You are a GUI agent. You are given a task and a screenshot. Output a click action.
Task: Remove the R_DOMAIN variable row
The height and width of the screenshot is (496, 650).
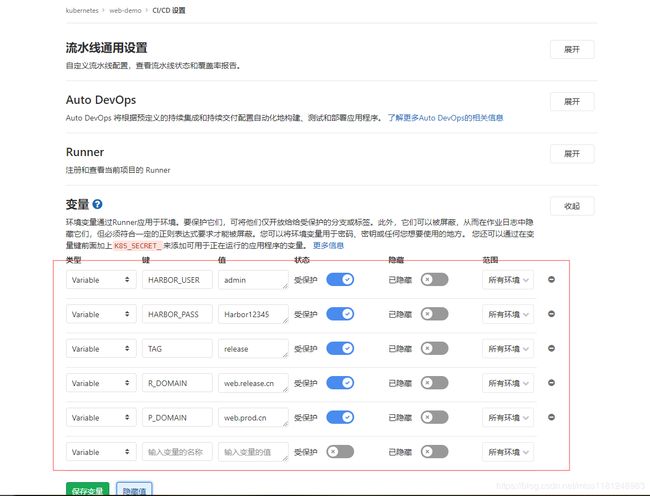pyautogui.click(x=551, y=383)
